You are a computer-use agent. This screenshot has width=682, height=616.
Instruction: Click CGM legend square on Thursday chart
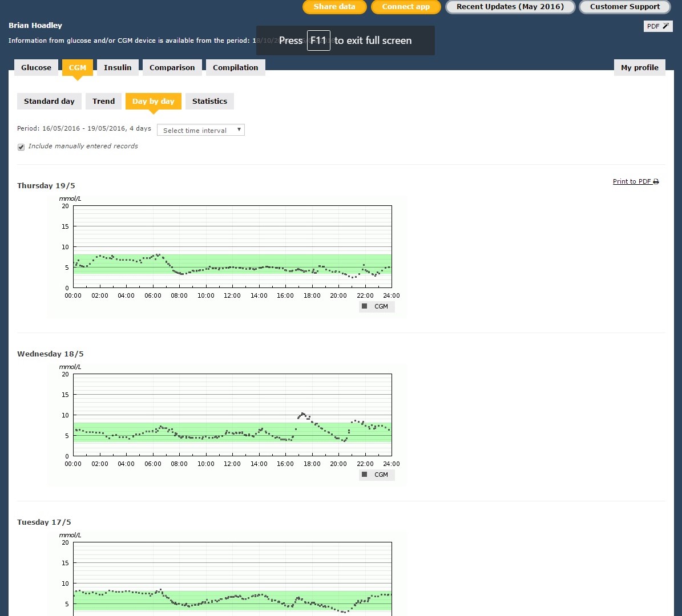[365, 306]
